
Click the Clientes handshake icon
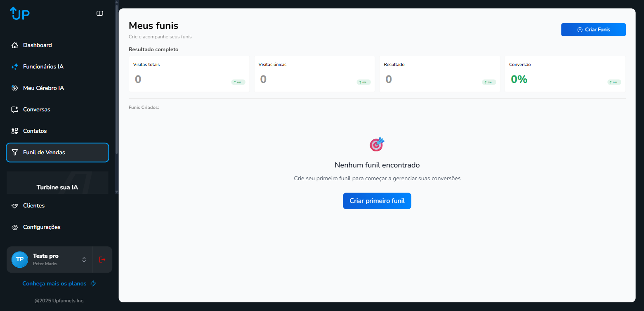15,206
